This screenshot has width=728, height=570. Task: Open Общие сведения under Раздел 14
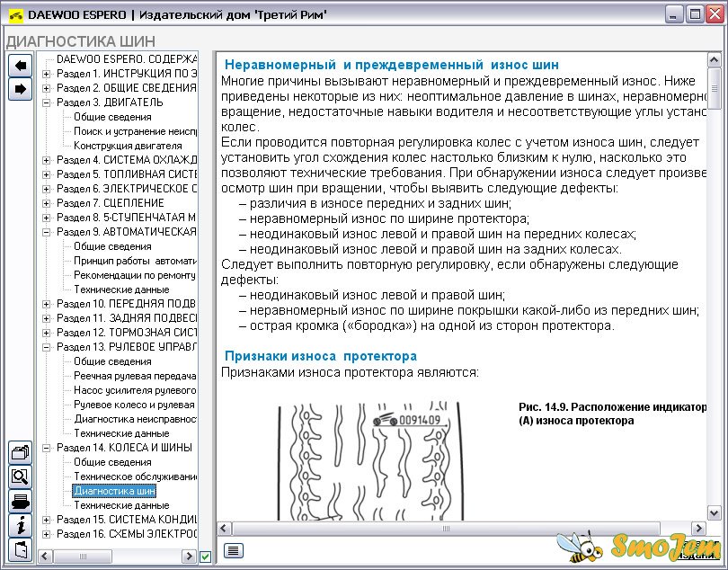[112, 463]
